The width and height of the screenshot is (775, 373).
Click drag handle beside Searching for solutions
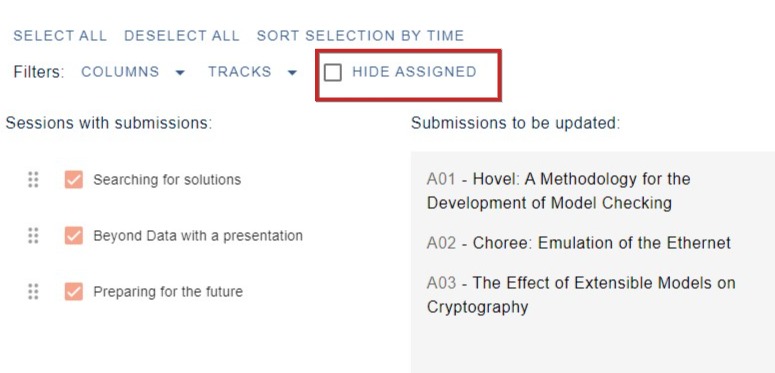(x=33, y=180)
